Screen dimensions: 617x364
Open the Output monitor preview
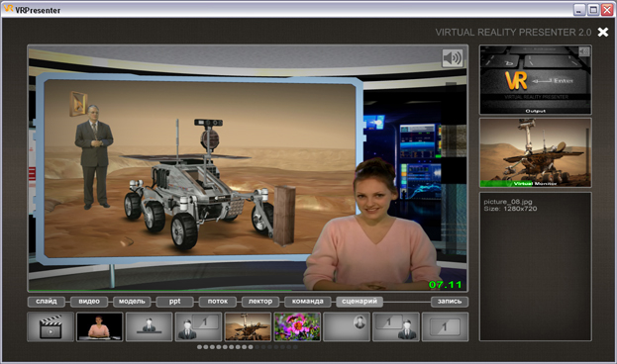535,80
